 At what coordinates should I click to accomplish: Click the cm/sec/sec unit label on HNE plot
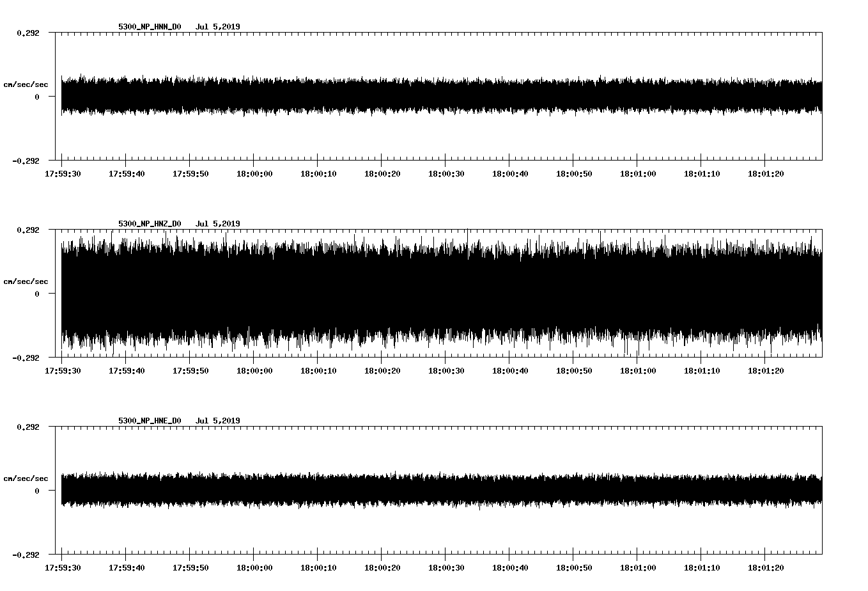tap(26, 478)
